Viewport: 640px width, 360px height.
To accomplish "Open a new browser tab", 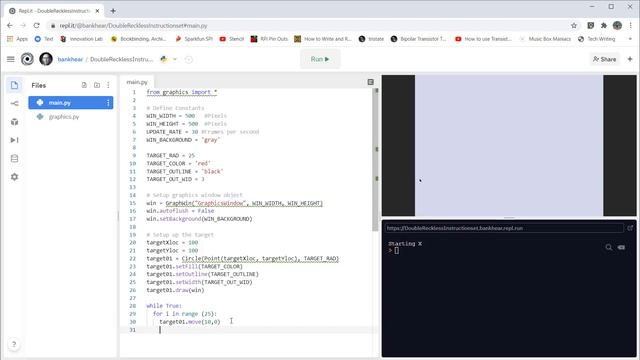I will [113, 11].
